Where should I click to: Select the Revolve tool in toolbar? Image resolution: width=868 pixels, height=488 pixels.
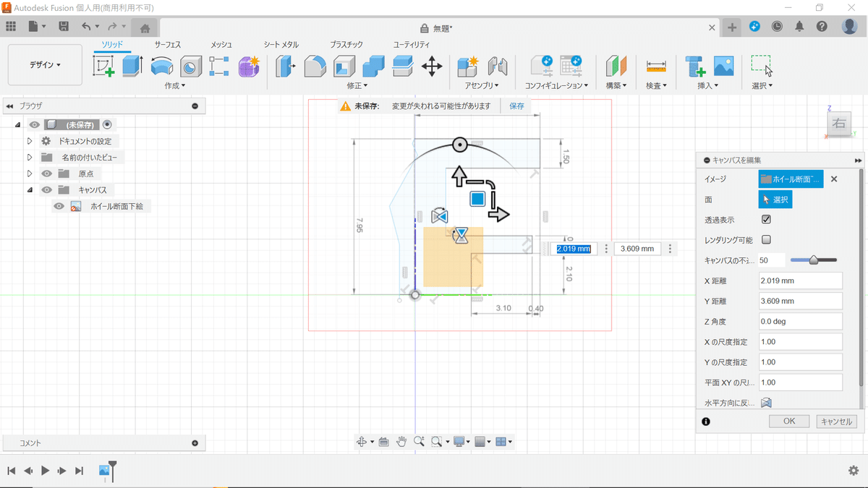point(162,67)
